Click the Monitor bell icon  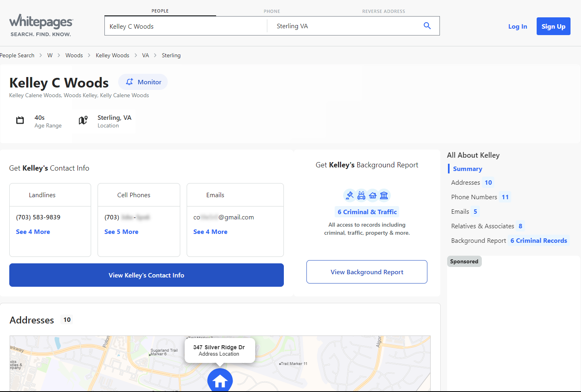click(x=129, y=82)
